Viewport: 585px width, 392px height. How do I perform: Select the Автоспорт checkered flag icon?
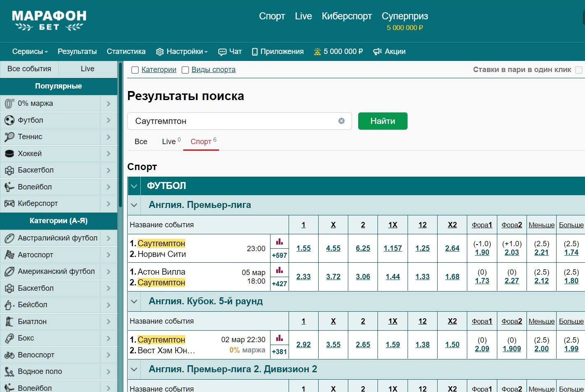coord(9,255)
